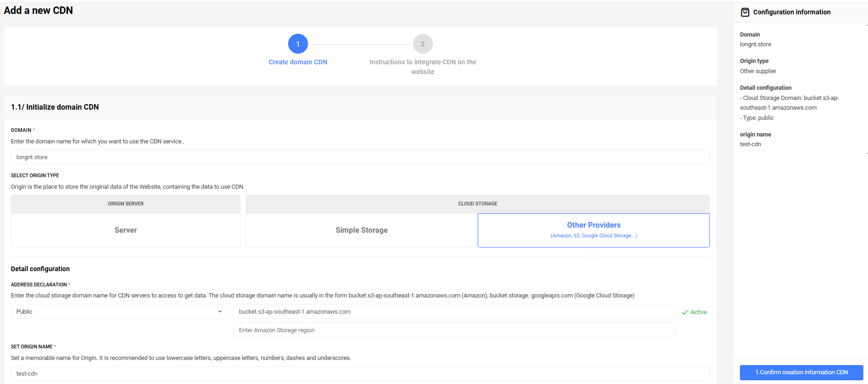
Task: Click the SELECT ORIGIN TYPE label
Action: click(x=35, y=175)
